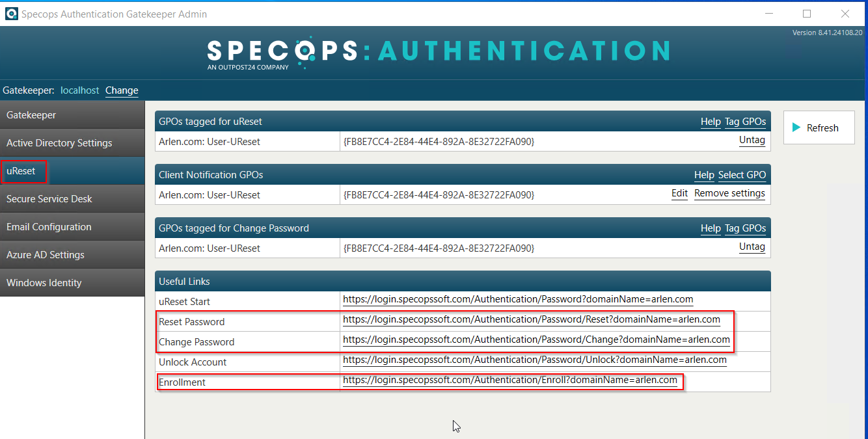
Task: Select Arlen.com User-UReset in Change Password GPOs
Action: click(x=210, y=248)
